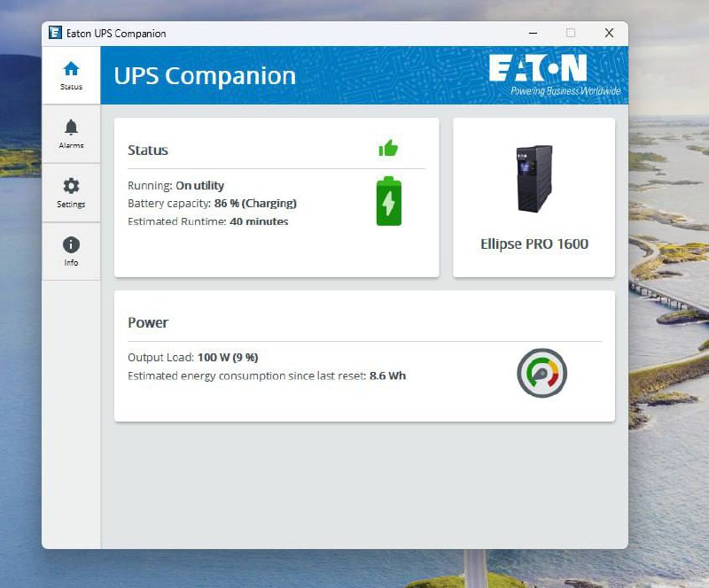Click the Ellipse PRO UPS device image
The height and width of the screenshot is (588, 709).
tap(534, 179)
